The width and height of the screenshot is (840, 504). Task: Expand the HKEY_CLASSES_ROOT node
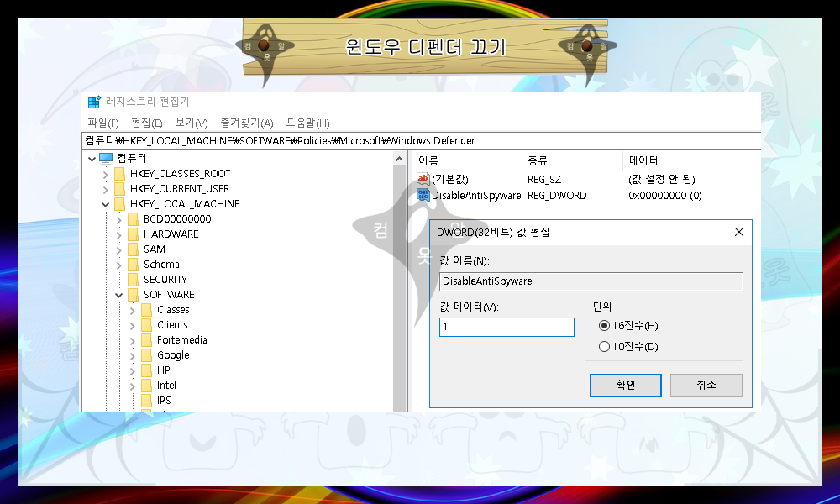click(x=106, y=174)
